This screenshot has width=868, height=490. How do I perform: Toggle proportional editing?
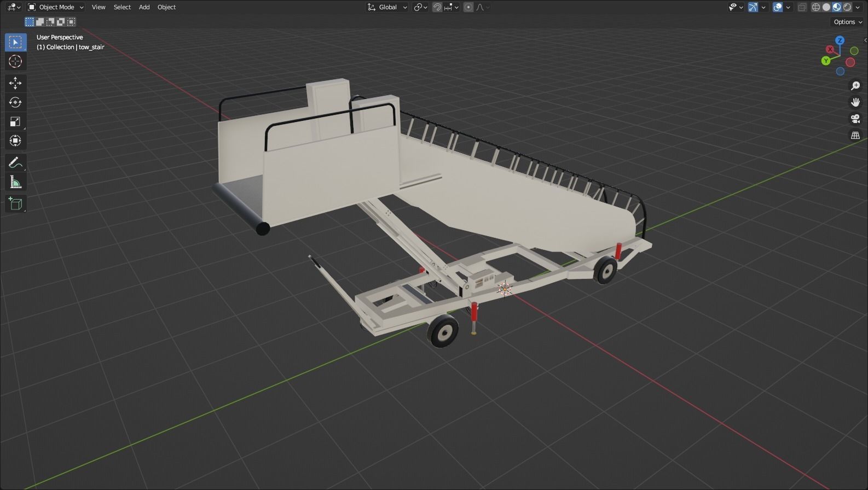(x=468, y=7)
